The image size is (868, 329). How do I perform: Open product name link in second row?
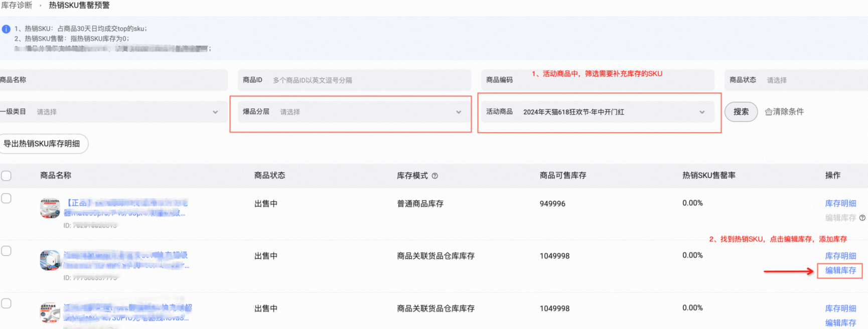click(x=126, y=260)
